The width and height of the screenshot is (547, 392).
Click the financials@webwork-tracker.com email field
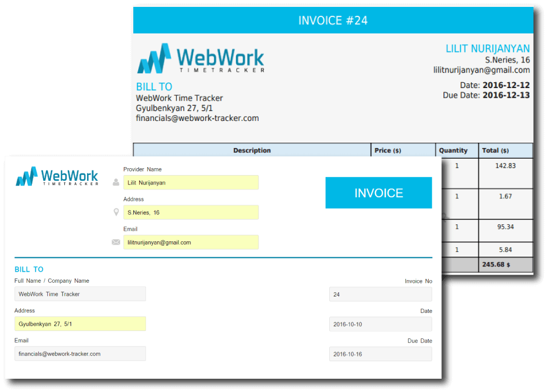coord(80,354)
